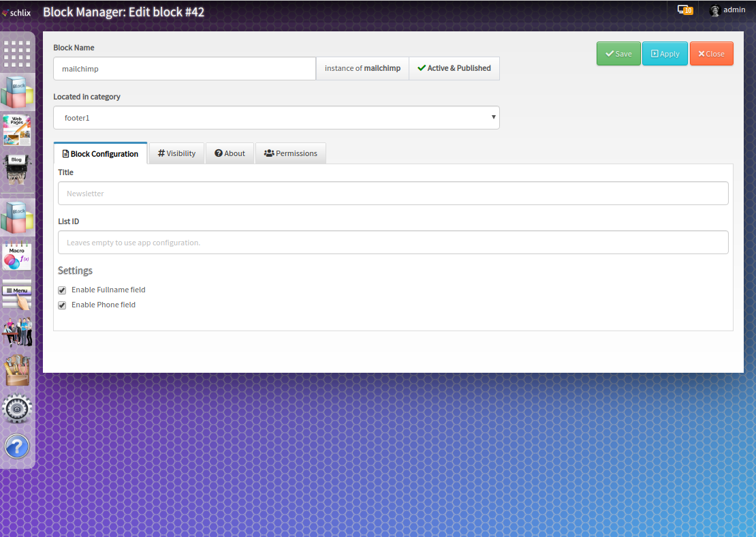Click the schlix logo
This screenshot has width=756, height=537.
[x=16, y=12]
